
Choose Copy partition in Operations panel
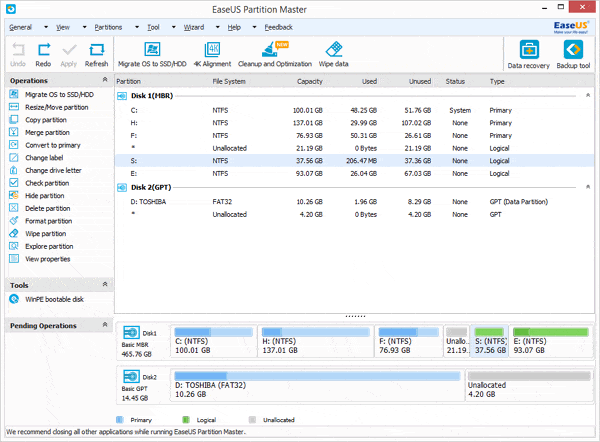(x=46, y=120)
